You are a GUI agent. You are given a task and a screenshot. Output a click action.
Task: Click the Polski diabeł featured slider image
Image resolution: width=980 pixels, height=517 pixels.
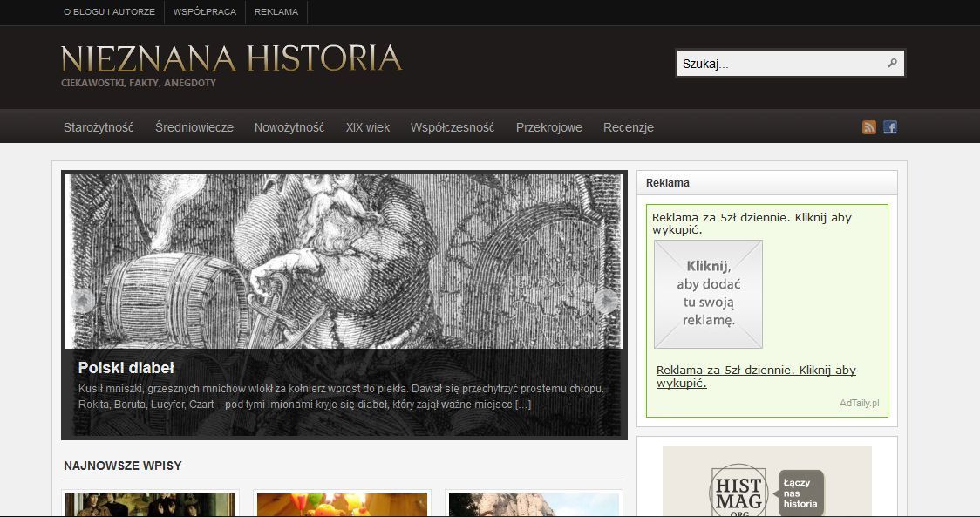(x=344, y=261)
